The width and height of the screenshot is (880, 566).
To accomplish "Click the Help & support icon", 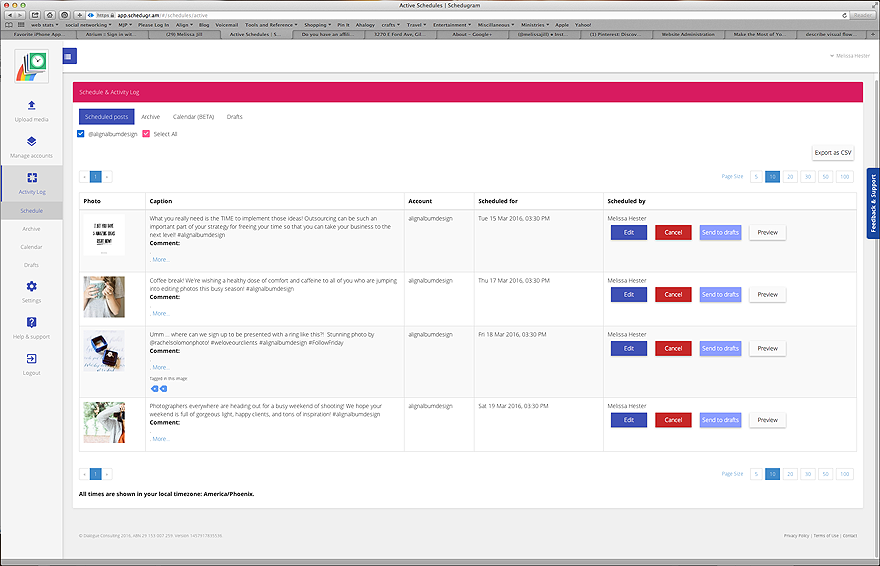I will [x=31, y=322].
